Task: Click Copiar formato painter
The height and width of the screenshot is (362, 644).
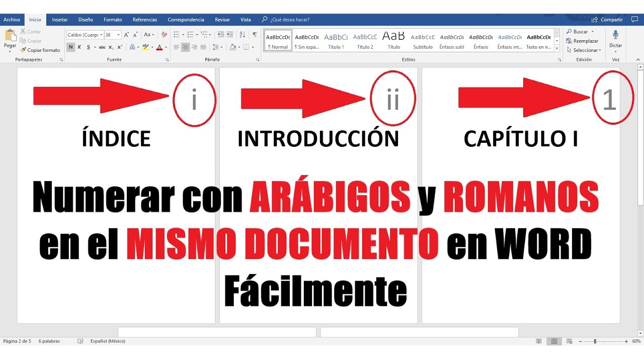Action: [x=40, y=50]
